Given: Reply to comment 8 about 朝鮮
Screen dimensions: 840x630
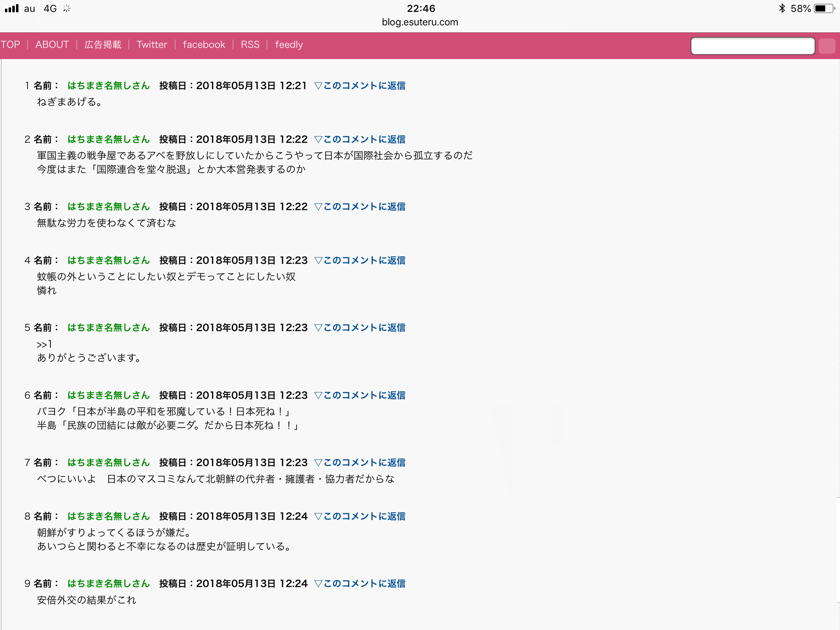Looking at the screenshot, I should [x=360, y=516].
